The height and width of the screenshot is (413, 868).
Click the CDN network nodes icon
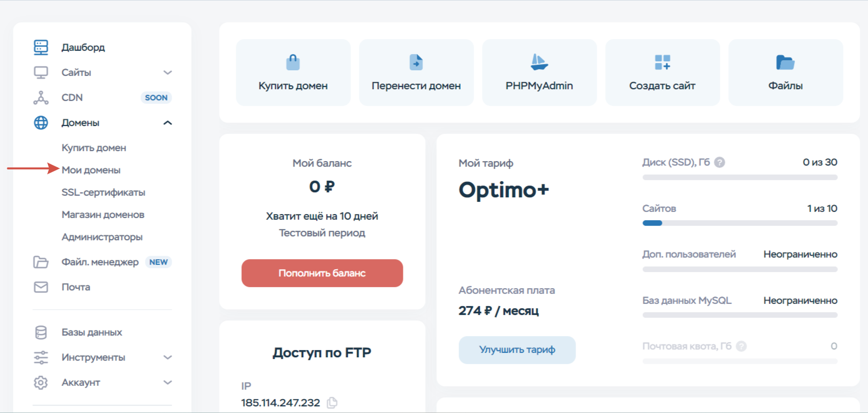click(41, 98)
